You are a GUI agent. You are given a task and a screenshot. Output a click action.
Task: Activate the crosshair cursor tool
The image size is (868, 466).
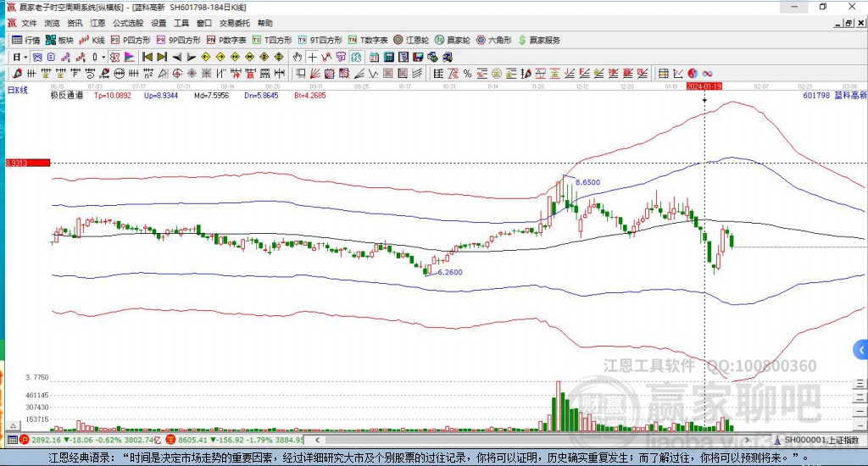(312, 57)
